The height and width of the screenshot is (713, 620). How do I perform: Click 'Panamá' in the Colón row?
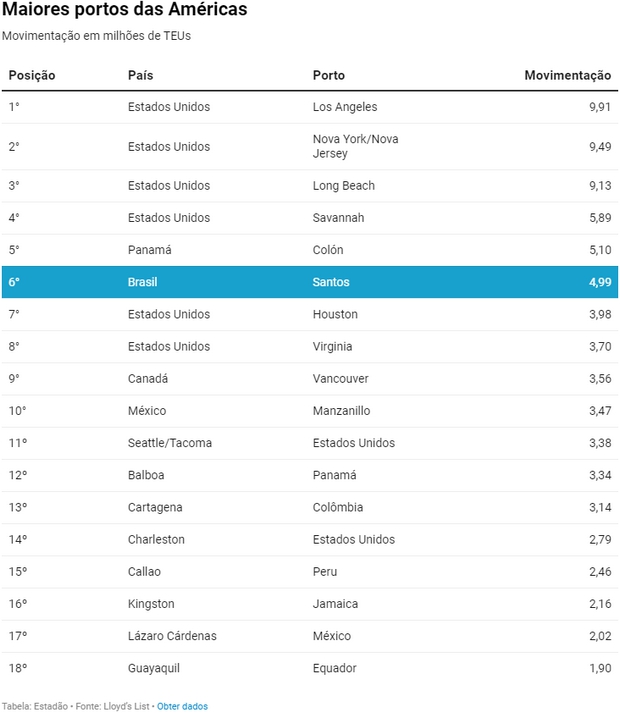(x=150, y=250)
